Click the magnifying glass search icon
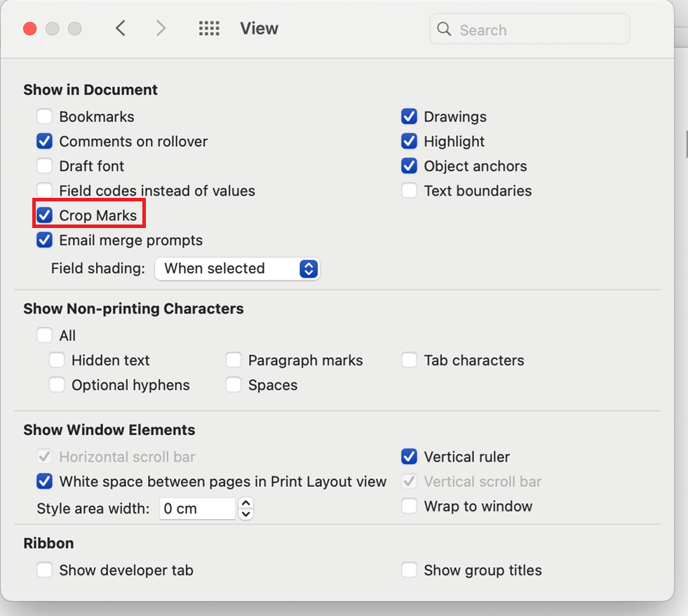This screenshot has width=688, height=616. 444,29
